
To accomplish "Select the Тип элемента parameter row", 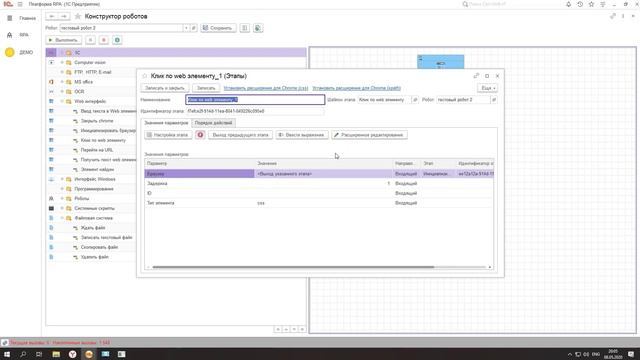I will coord(319,203).
